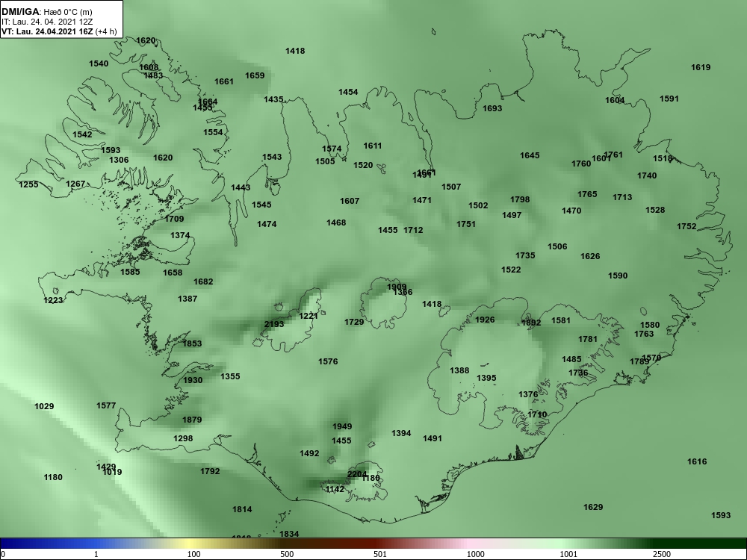Click the map value 1540

coord(99,63)
